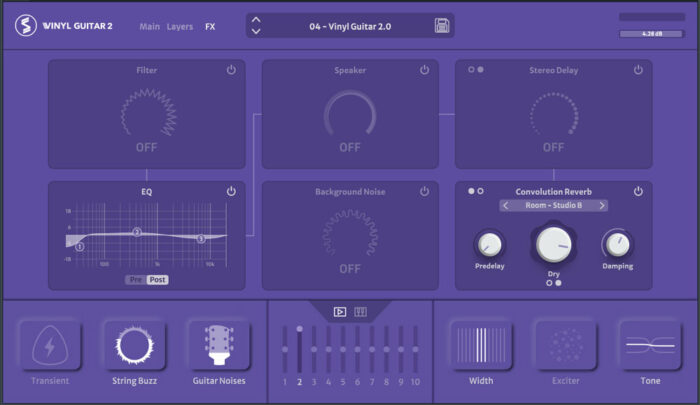Select second Stereo Delay page dot
Viewport: 700px width, 405px height.
[x=480, y=70]
